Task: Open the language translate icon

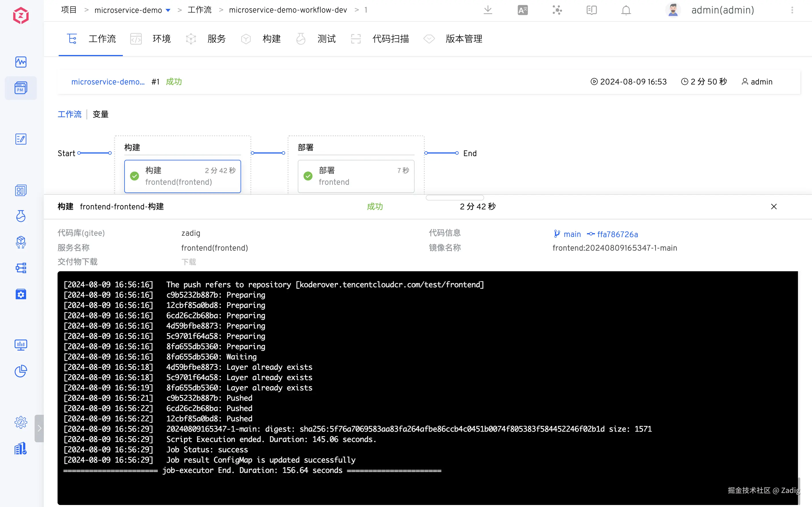Action: pyautogui.click(x=523, y=10)
